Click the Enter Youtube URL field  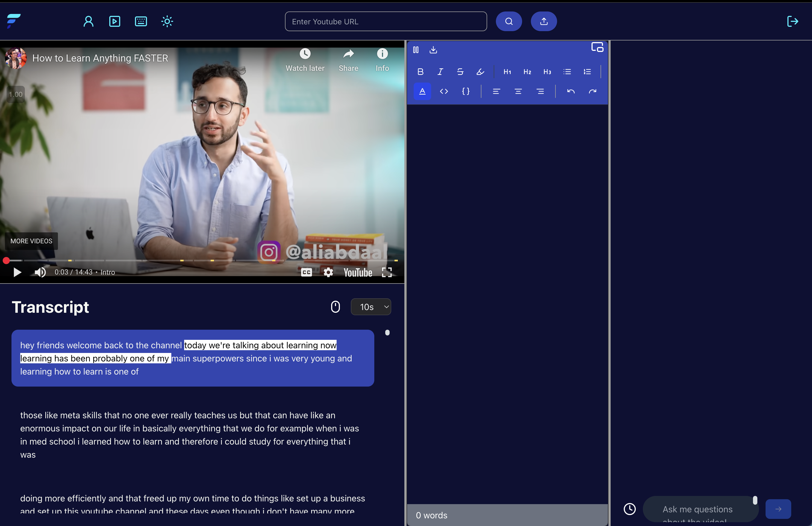(386, 22)
